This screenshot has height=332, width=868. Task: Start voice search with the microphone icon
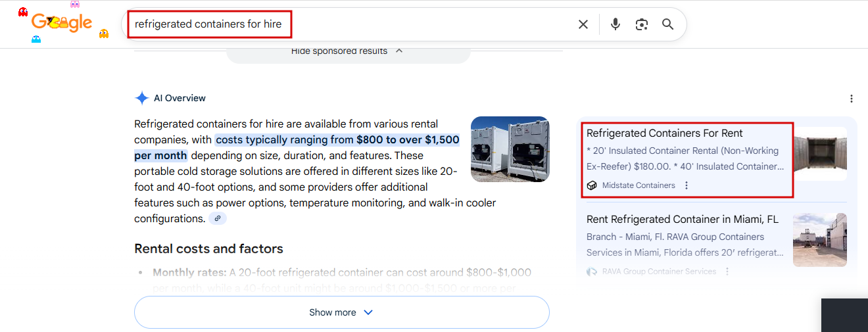(x=615, y=24)
